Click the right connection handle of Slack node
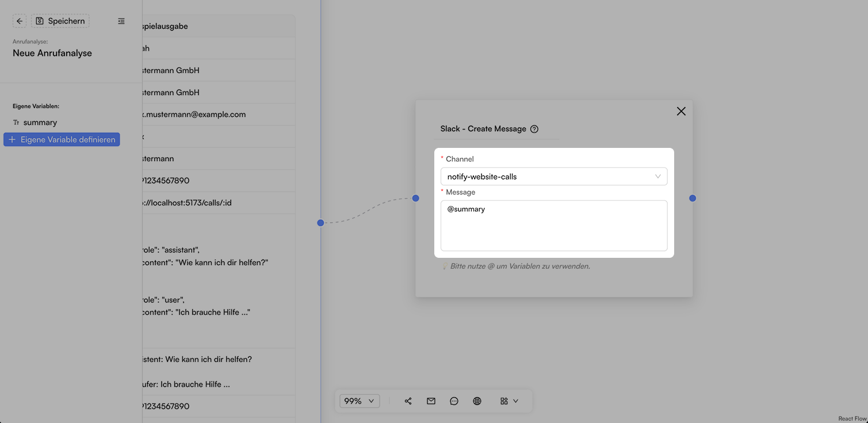The height and width of the screenshot is (423, 868). tap(693, 198)
